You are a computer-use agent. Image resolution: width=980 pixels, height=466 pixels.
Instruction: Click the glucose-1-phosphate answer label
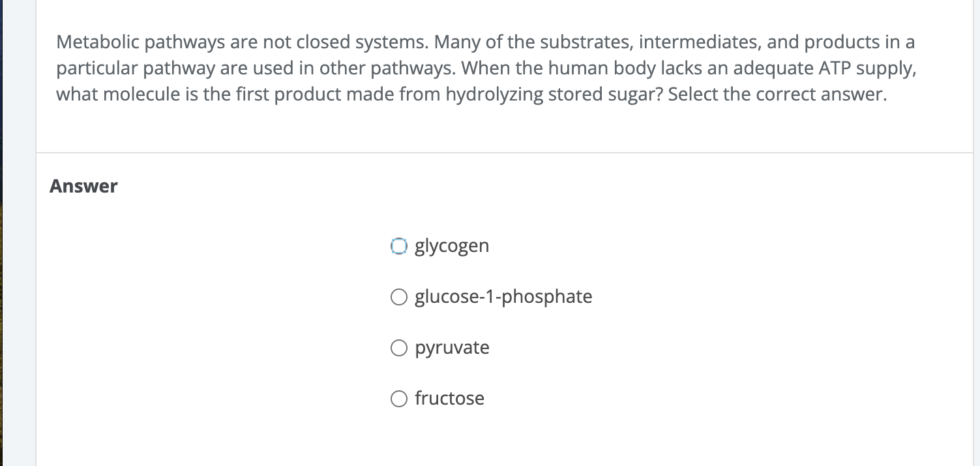coord(503,297)
